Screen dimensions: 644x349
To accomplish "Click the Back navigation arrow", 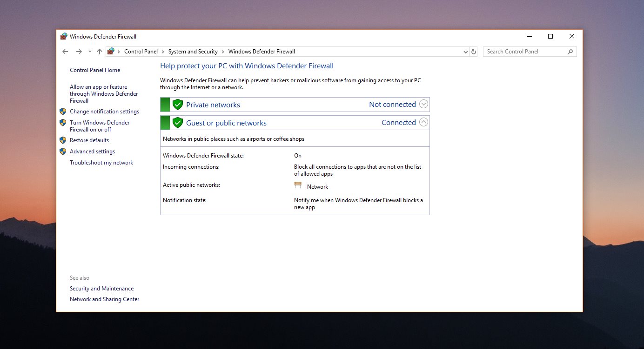I will (x=65, y=52).
